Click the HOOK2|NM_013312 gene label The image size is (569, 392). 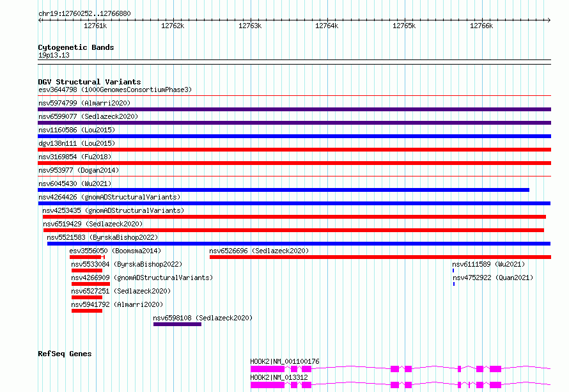pos(279,378)
